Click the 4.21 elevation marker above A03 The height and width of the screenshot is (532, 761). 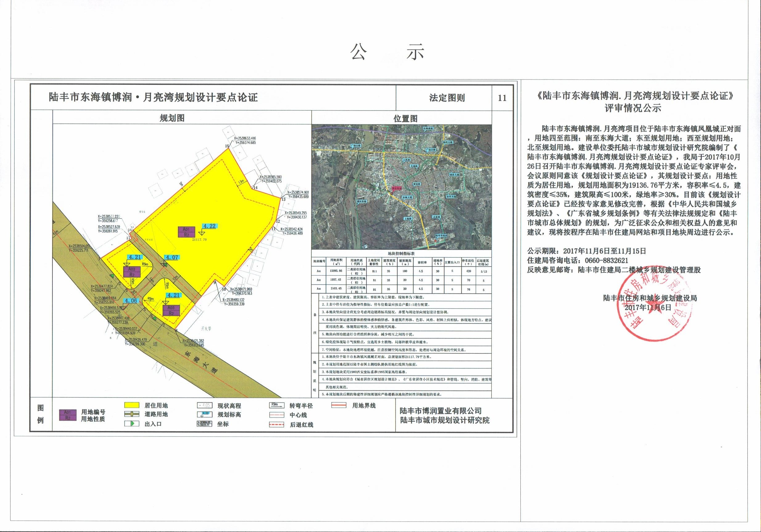(173, 295)
